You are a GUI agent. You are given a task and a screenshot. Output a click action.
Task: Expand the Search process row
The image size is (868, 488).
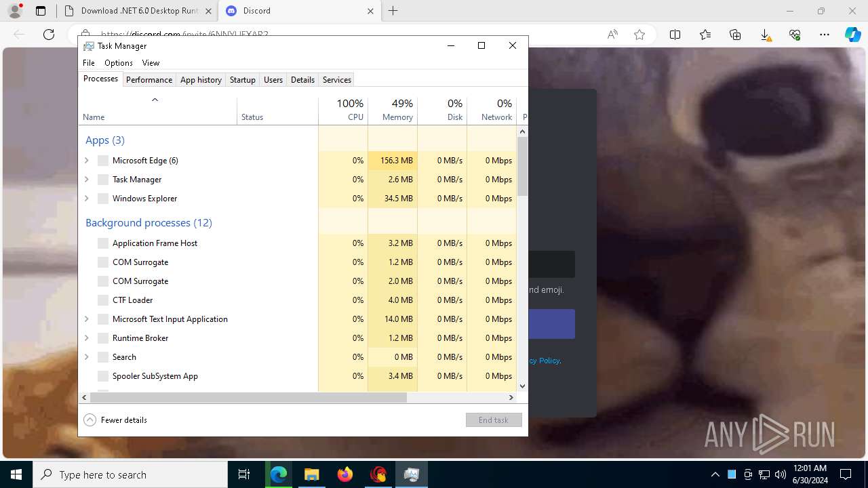[87, 357]
